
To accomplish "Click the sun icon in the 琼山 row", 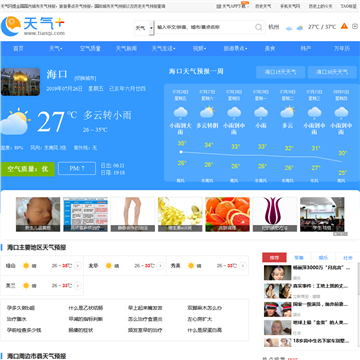I will pyautogui.click(x=26, y=266).
